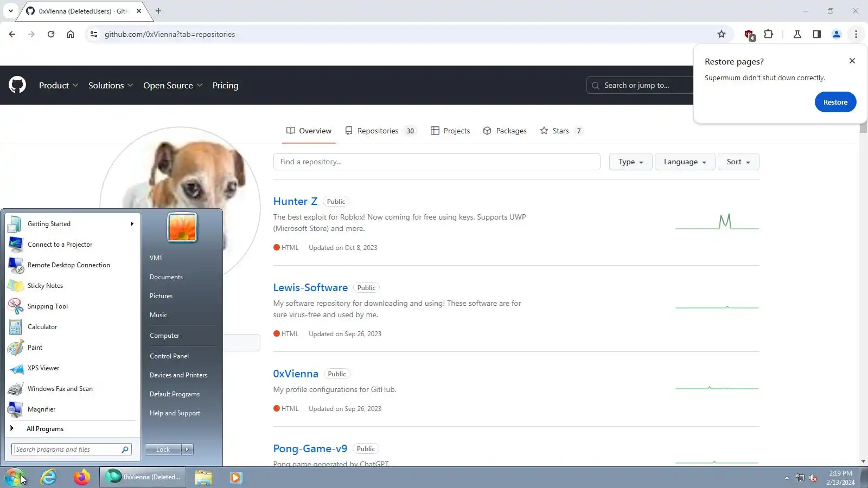Open the browser home page
Screen dimensions: 868x488
71,34
